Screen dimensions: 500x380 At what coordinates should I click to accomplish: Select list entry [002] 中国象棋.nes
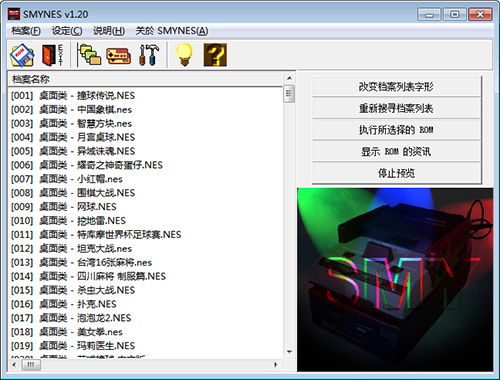(146, 110)
